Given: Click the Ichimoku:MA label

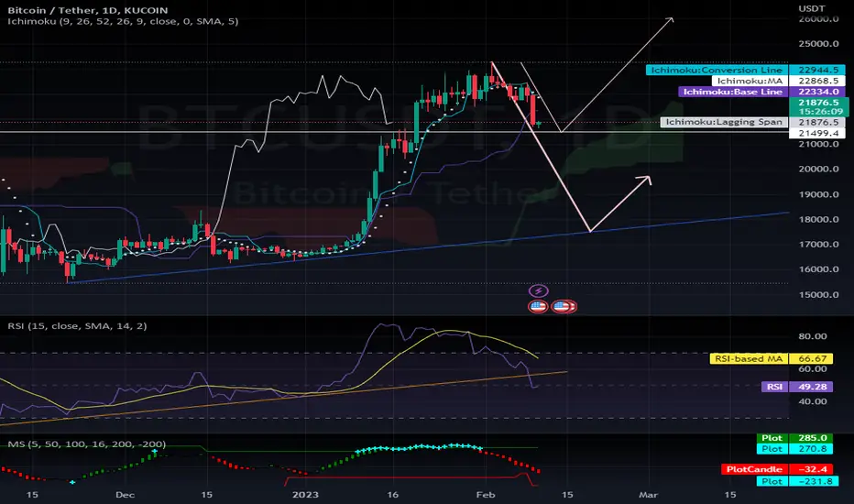Looking at the screenshot, I should click(x=750, y=81).
